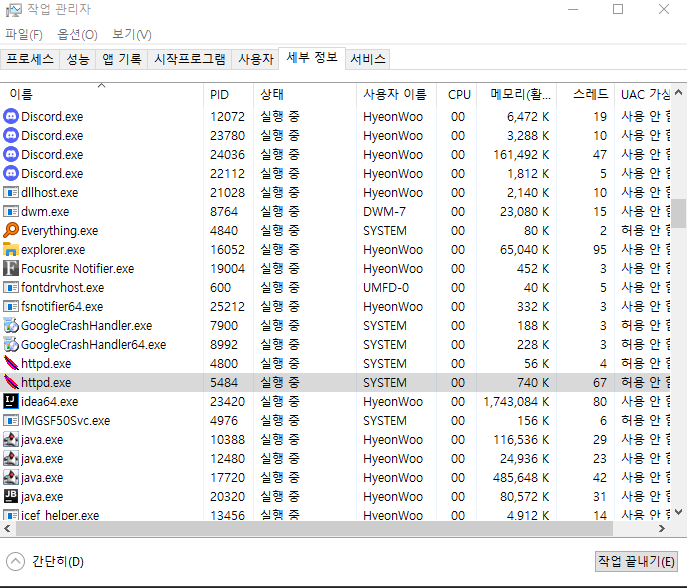Click the vertical scrollbar down arrow
Image resolution: width=687 pixels, height=588 pixels.
coord(679,511)
